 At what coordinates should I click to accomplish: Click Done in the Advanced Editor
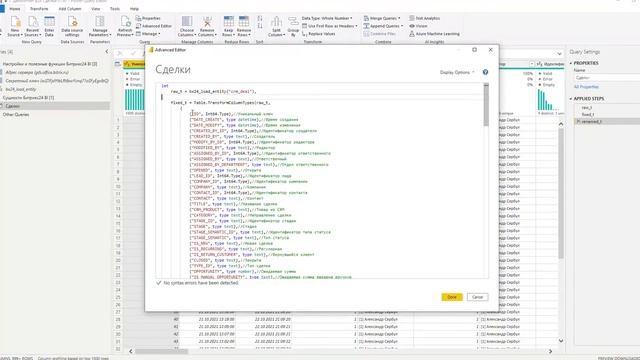(452, 297)
